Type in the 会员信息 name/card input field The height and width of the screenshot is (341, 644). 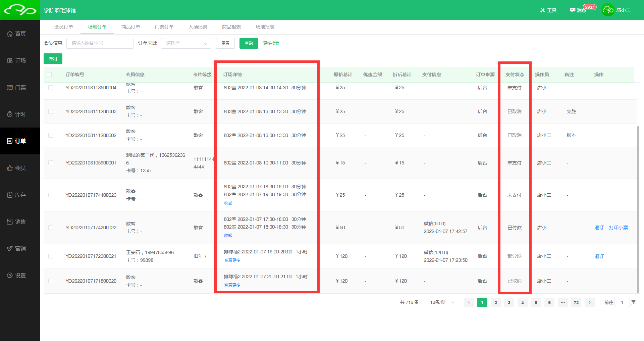100,43
